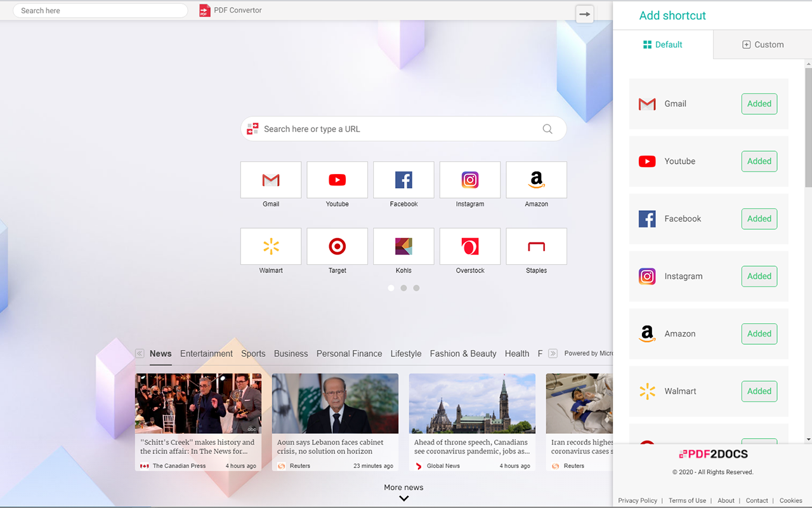
Task: Open the Kohls shortcut icon
Action: (403, 246)
